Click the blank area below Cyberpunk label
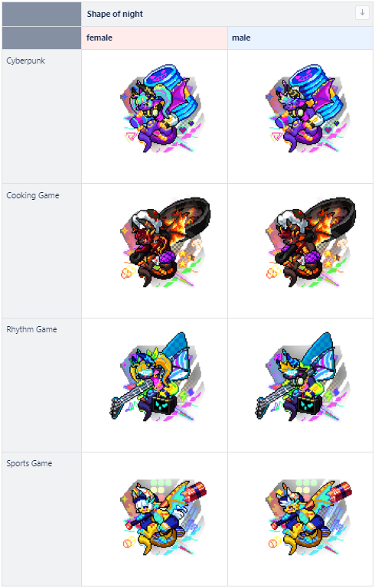The width and height of the screenshot is (375, 588). [41, 124]
